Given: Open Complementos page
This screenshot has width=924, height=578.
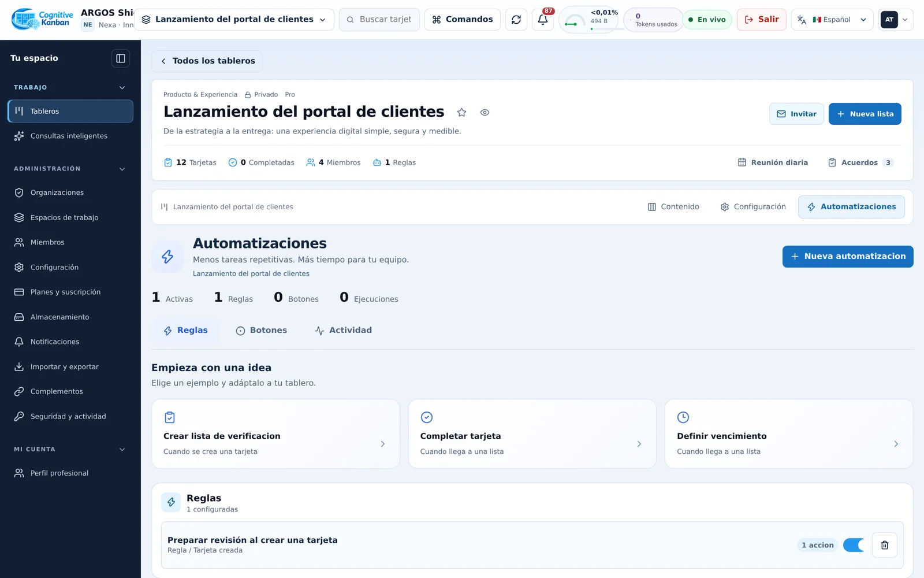Looking at the screenshot, I should 70,391.
